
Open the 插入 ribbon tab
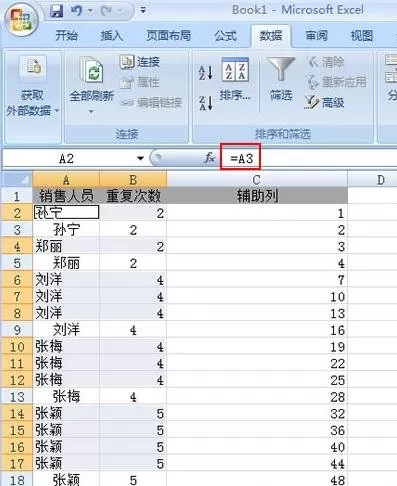112,35
